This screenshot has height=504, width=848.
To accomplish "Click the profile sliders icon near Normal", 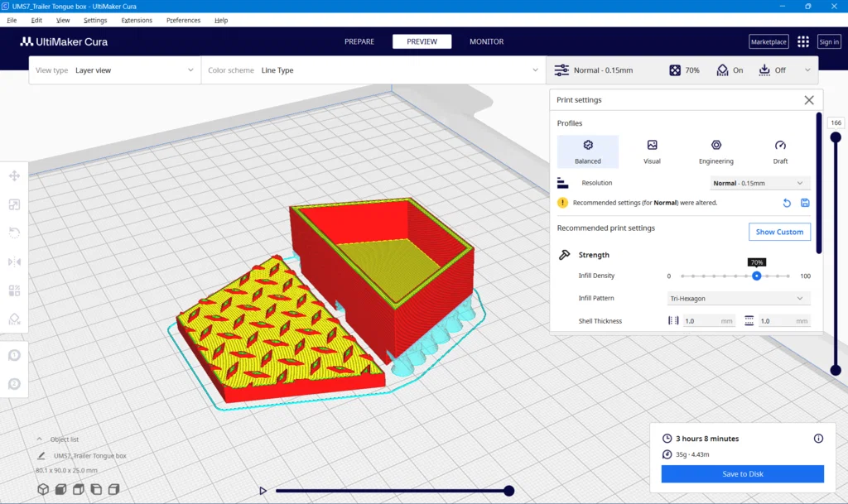I will click(x=561, y=70).
